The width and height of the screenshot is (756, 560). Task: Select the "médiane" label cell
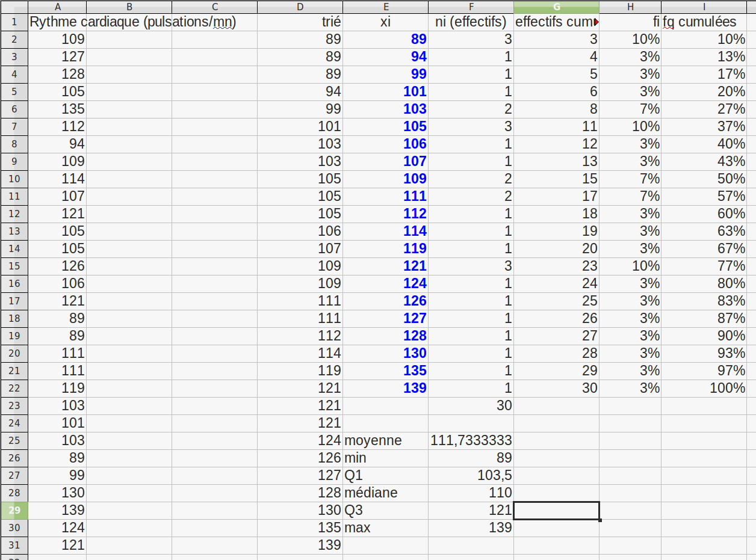[x=385, y=493]
